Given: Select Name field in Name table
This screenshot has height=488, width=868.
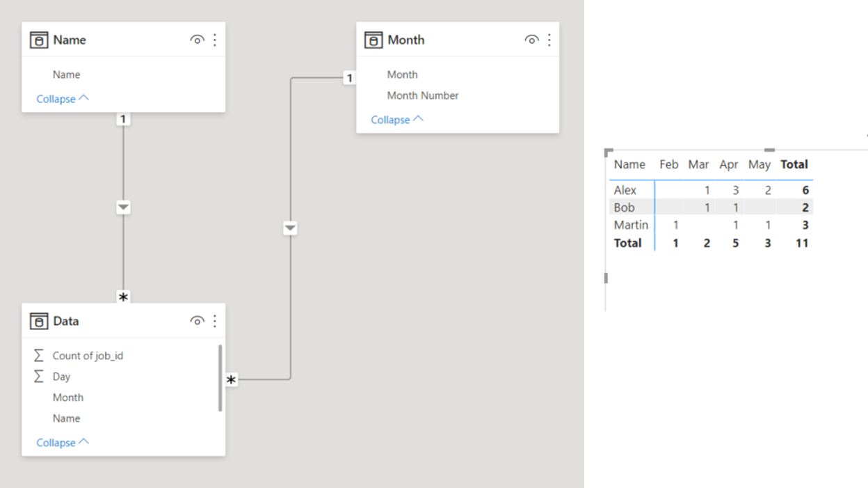Looking at the screenshot, I should coord(66,74).
